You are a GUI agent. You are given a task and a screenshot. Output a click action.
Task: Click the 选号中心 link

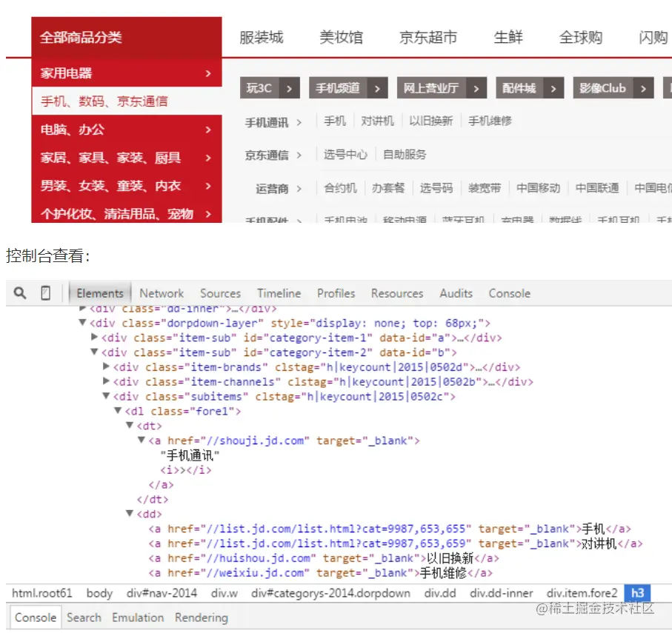345,154
